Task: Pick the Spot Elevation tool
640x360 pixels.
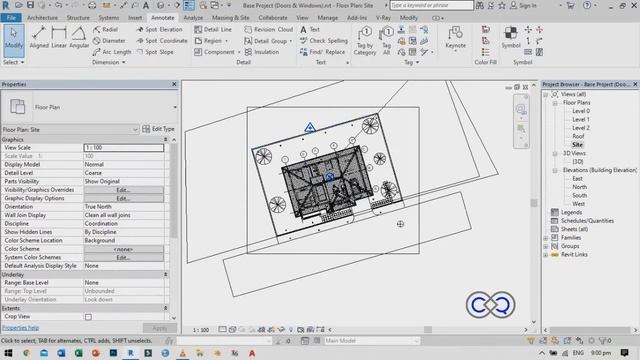Action: (x=159, y=29)
